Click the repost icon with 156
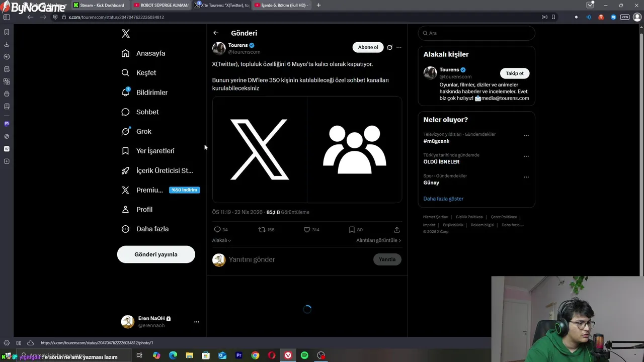The height and width of the screenshot is (362, 644). pos(266,230)
